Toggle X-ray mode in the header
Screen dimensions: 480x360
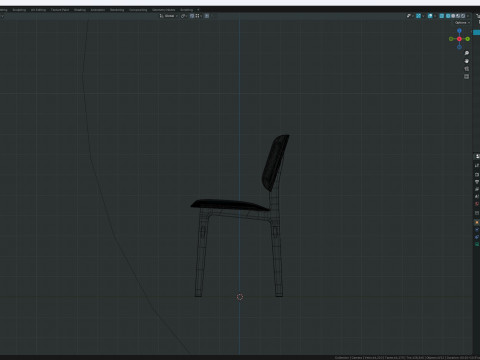442,16
